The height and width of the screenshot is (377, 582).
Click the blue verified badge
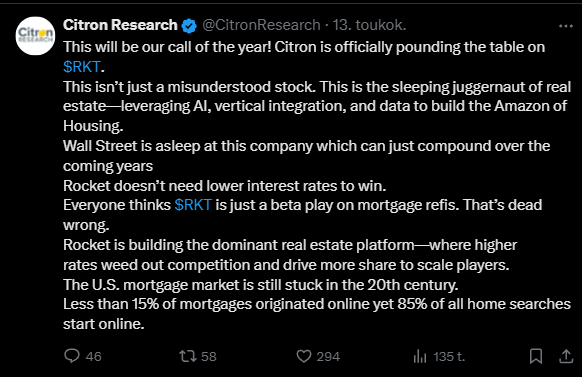(189, 26)
